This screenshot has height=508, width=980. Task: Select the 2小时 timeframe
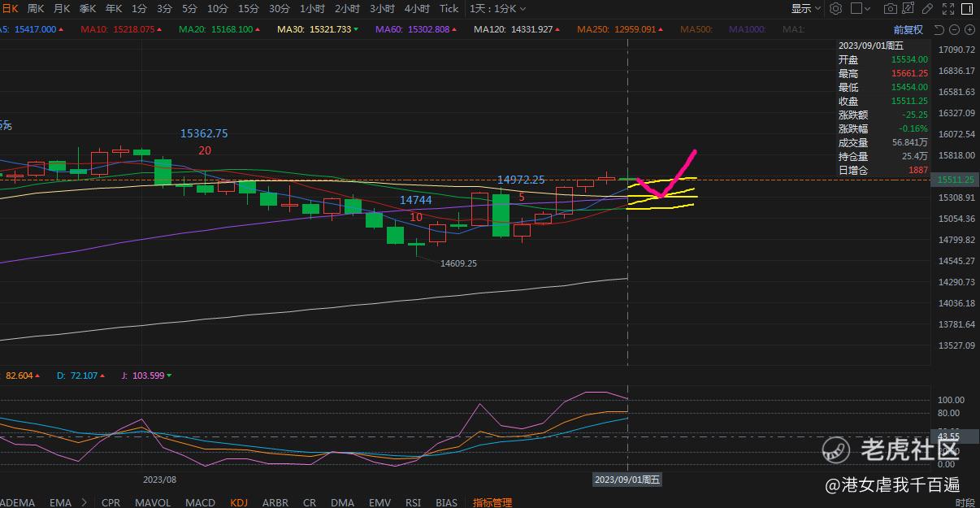pos(348,8)
